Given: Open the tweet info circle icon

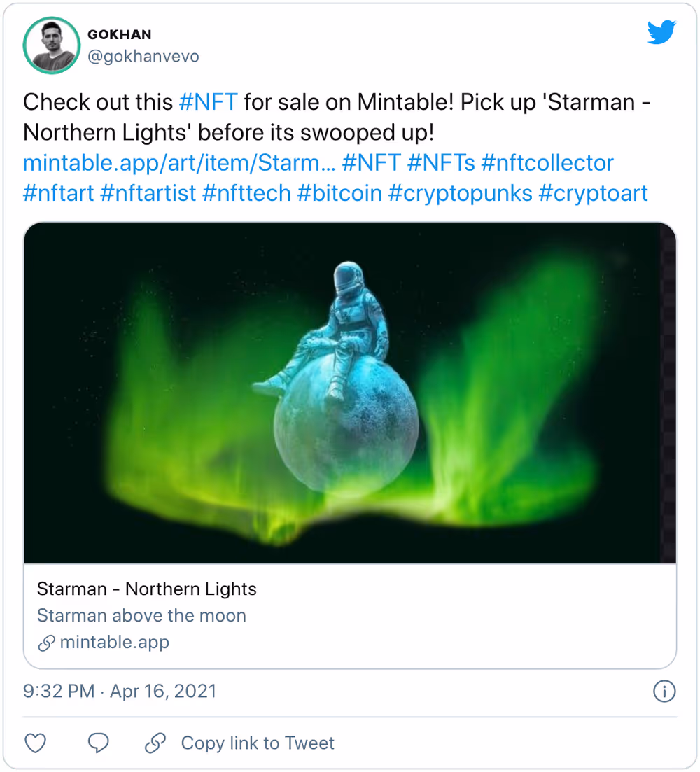Looking at the screenshot, I should [663, 692].
